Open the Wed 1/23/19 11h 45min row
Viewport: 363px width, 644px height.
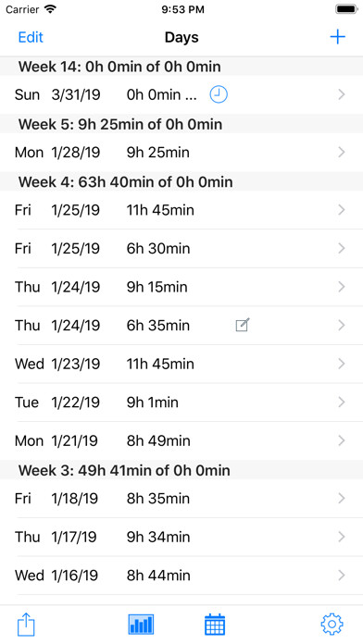(x=181, y=364)
